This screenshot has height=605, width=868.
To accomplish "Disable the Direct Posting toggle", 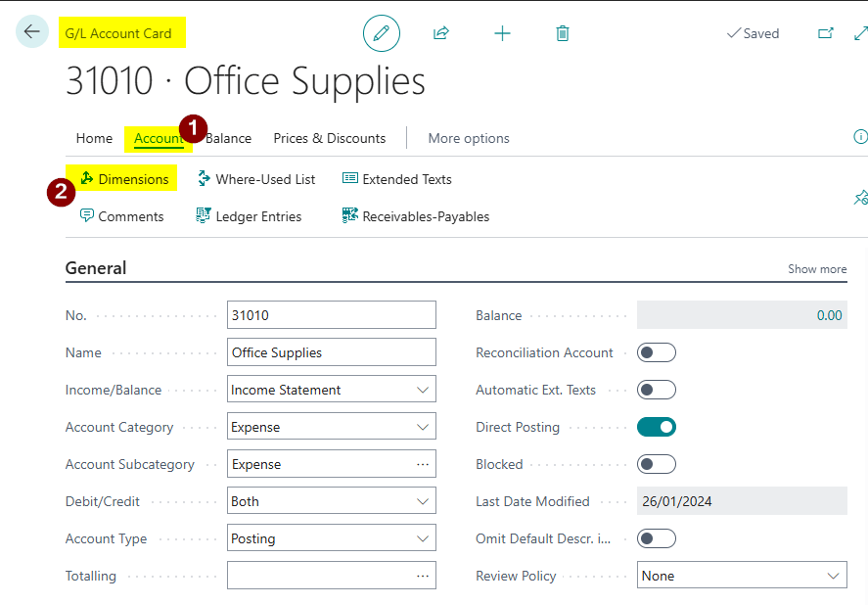I will pos(656,427).
